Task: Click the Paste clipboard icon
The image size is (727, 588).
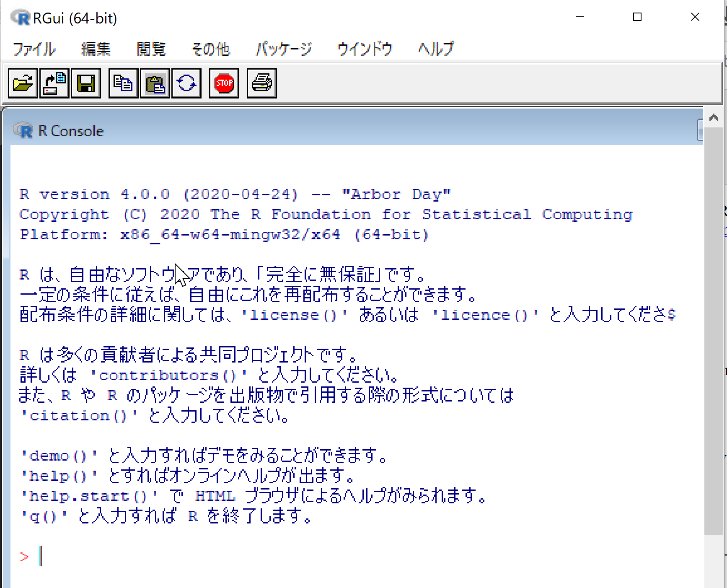Action: click(x=155, y=83)
